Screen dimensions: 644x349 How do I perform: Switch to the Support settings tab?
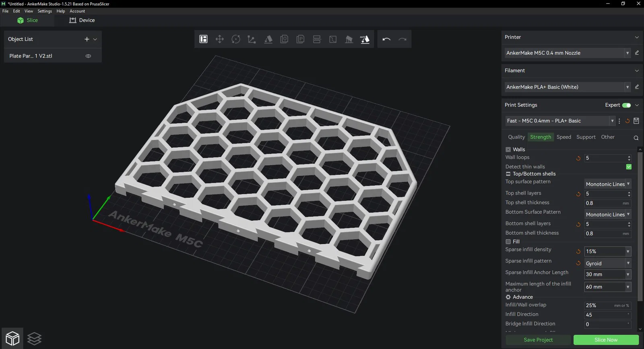586,137
